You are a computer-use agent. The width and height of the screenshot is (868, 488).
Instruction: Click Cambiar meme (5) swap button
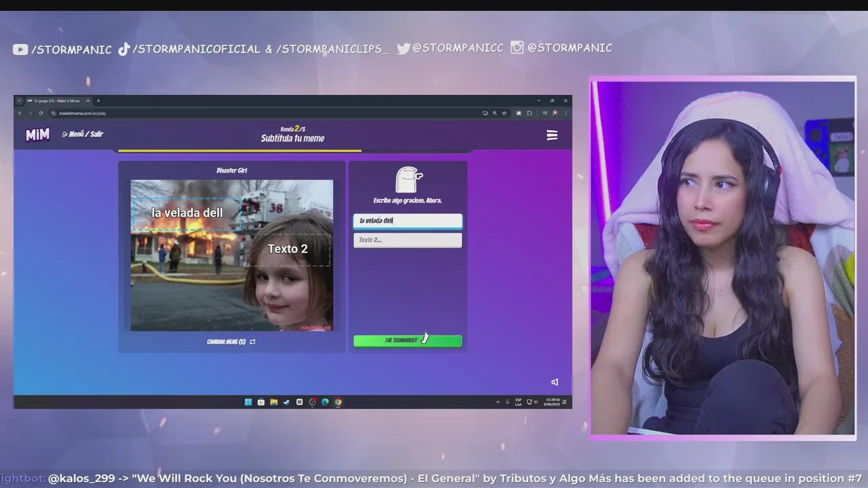(231, 342)
